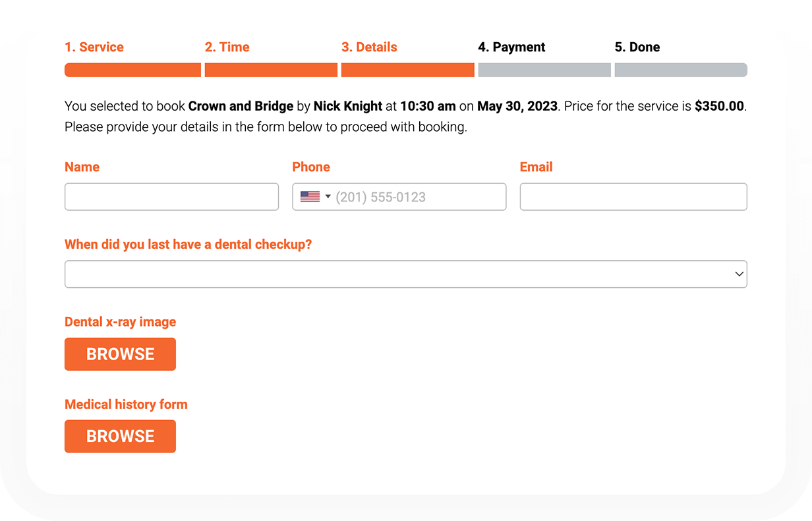
Task: Select the 3. Details step label
Action: [x=369, y=47]
